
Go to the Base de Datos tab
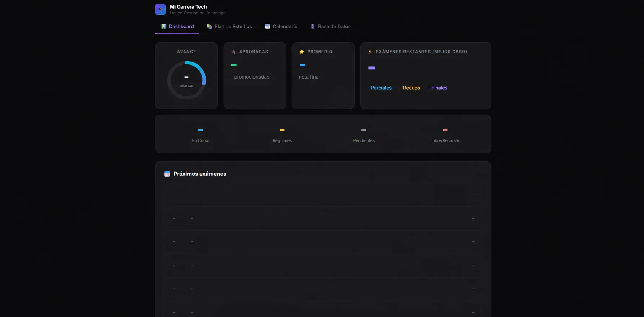coord(330,27)
